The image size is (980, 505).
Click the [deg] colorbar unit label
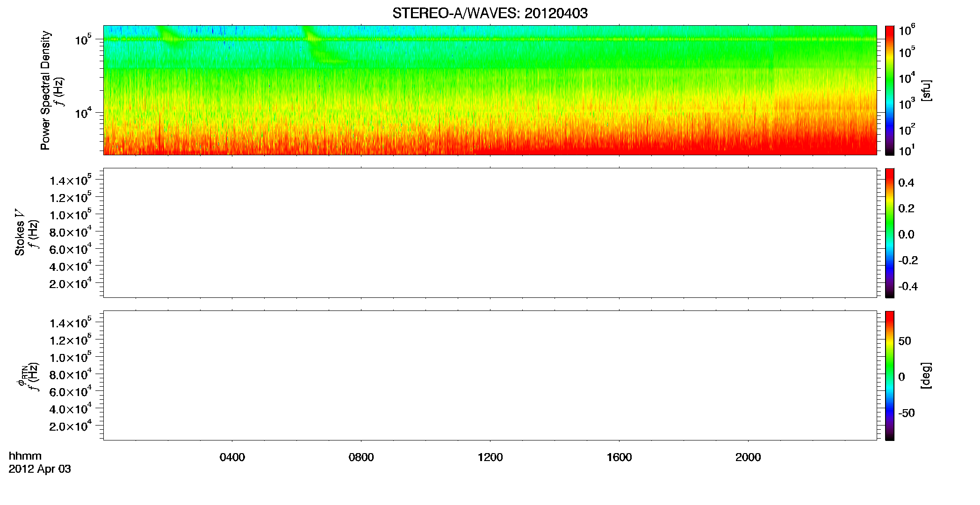coord(926,375)
